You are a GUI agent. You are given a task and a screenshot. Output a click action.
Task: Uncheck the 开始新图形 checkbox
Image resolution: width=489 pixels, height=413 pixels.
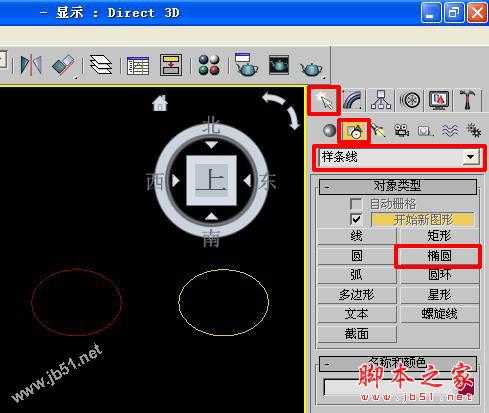356,219
